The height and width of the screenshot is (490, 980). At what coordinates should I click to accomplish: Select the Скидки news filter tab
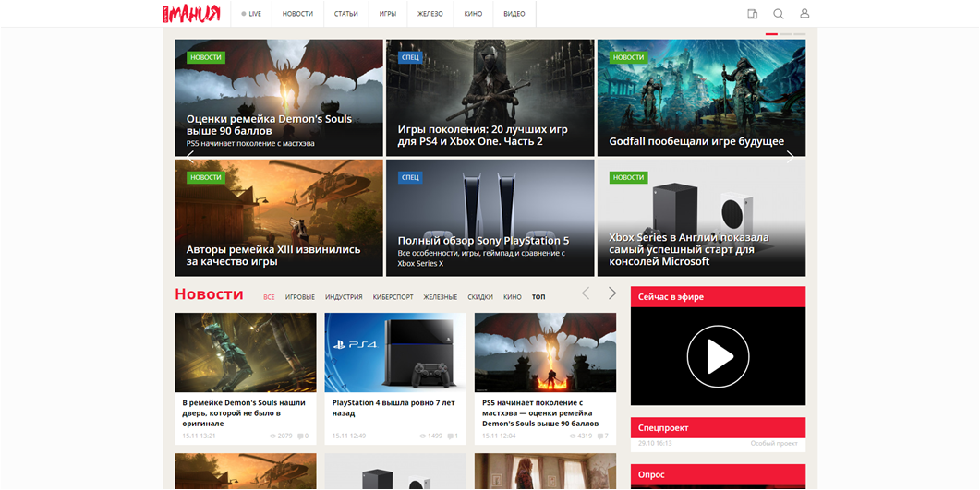coord(480,297)
